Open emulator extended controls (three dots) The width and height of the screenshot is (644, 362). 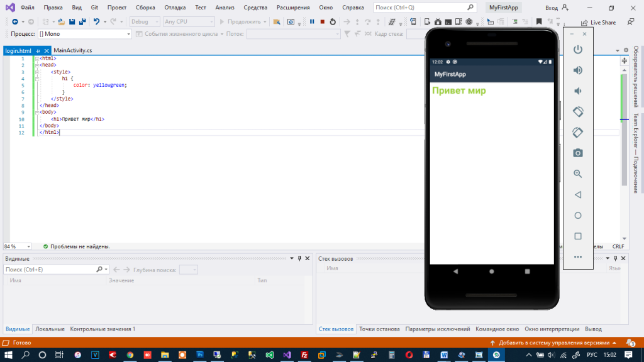click(578, 257)
